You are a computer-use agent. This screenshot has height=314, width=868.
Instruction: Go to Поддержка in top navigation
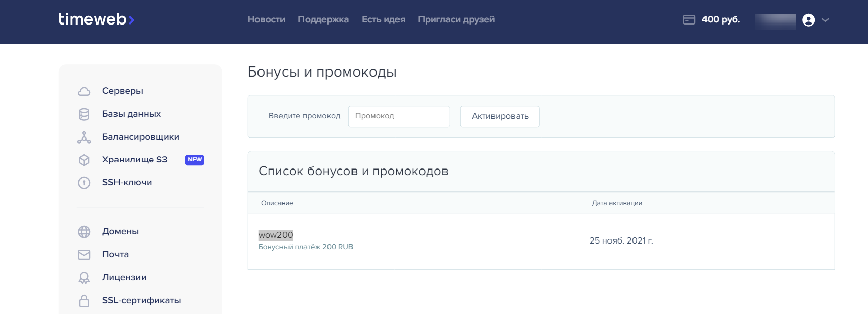click(x=323, y=19)
